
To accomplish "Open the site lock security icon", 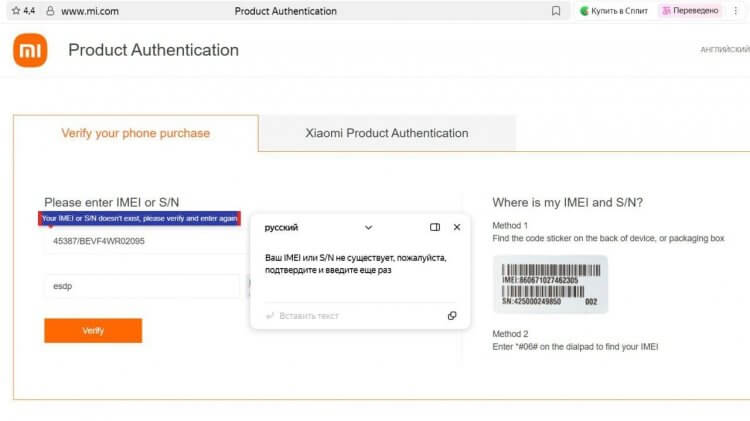I will tap(50, 11).
